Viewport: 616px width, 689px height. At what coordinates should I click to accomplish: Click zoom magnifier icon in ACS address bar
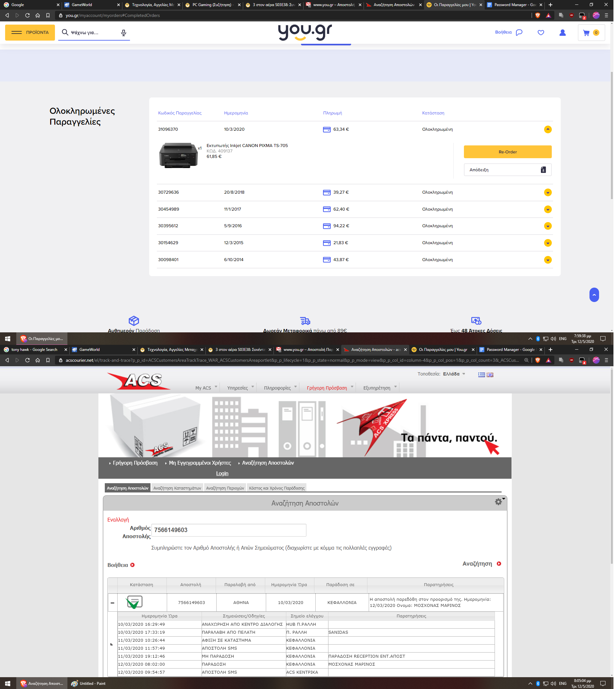tap(526, 360)
